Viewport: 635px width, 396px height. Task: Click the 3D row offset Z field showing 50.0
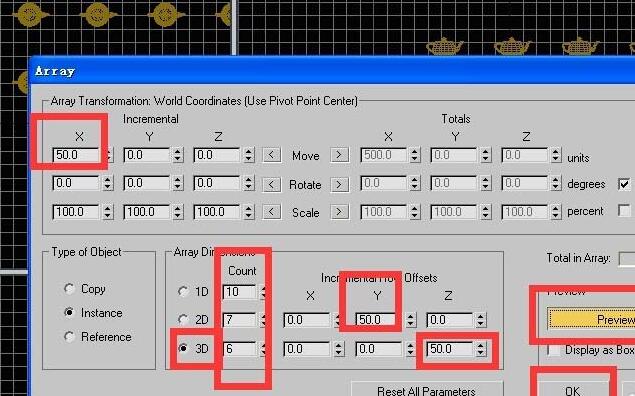click(450, 349)
